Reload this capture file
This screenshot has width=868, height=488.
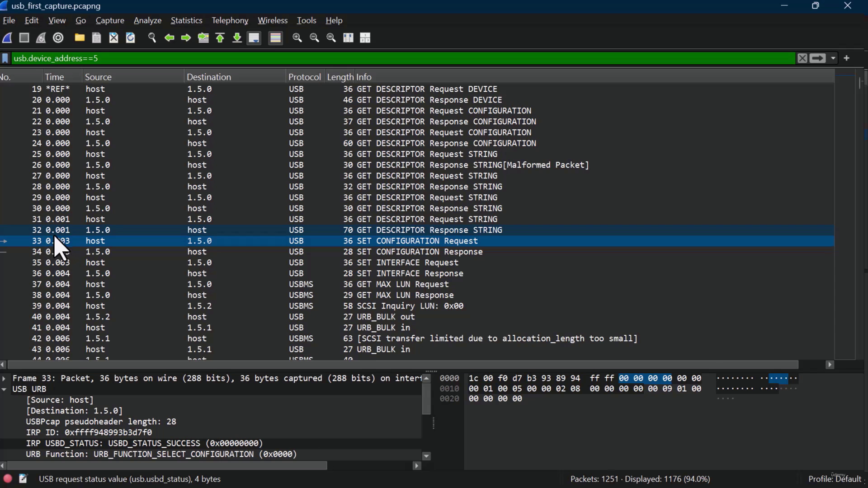[x=131, y=38]
